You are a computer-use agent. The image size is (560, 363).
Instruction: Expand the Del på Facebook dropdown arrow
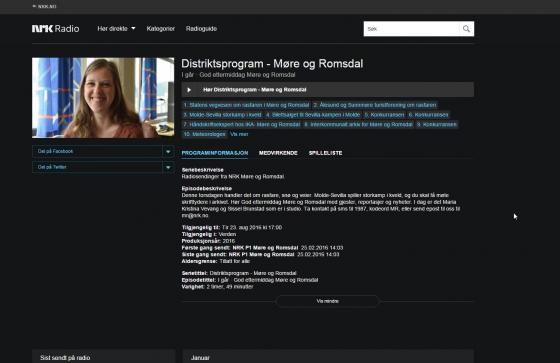tap(168, 151)
